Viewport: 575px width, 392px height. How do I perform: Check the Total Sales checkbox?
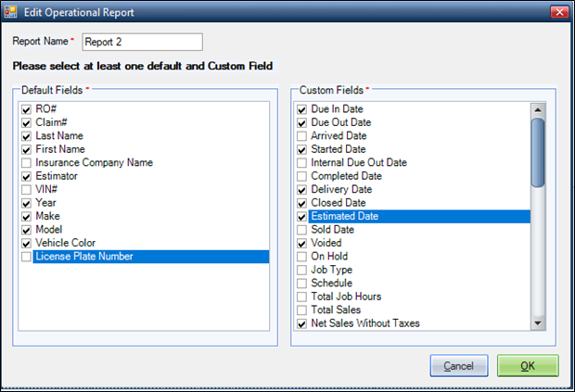click(x=301, y=310)
